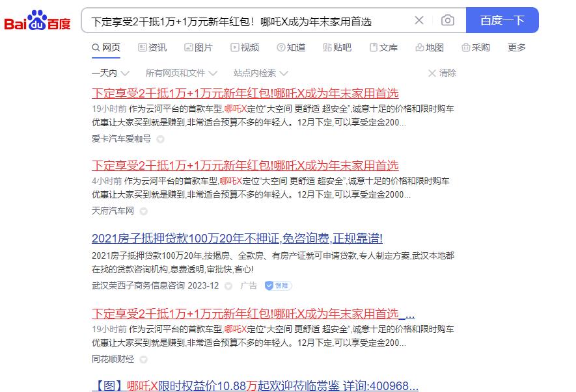
Task: Open the 视频 tab
Action: [x=245, y=47]
